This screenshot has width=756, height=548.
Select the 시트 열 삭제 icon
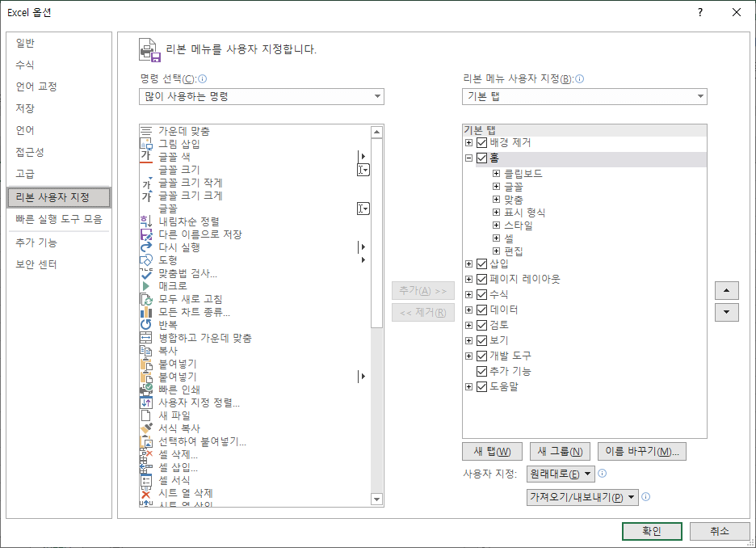tap(146, 493)
